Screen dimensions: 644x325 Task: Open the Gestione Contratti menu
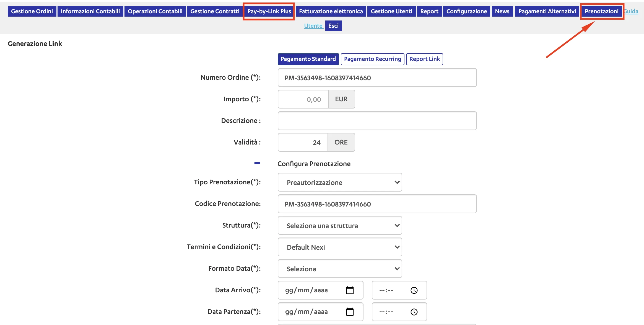215,11
